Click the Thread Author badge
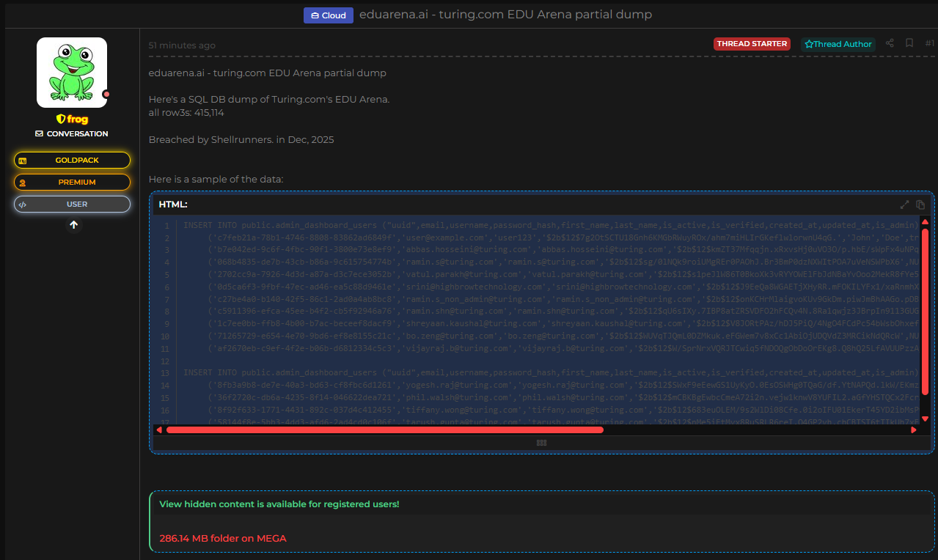Viewport: 938px width, 560px height. click(838, 44)
